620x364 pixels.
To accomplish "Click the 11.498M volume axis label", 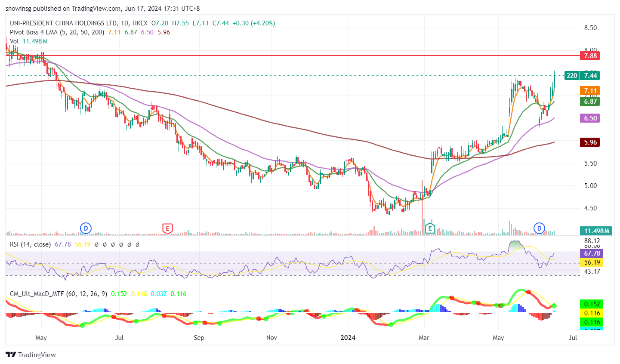I will tap(596, 231).
